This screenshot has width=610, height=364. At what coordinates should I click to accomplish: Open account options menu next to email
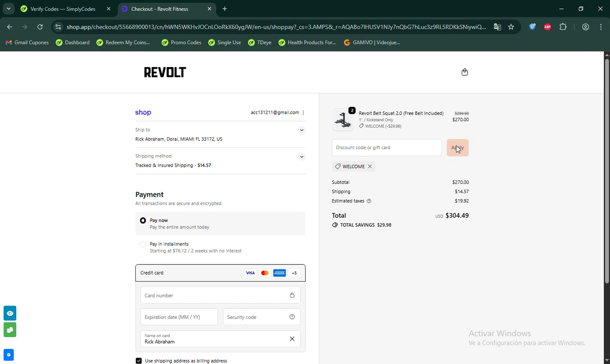pos(303,113)
